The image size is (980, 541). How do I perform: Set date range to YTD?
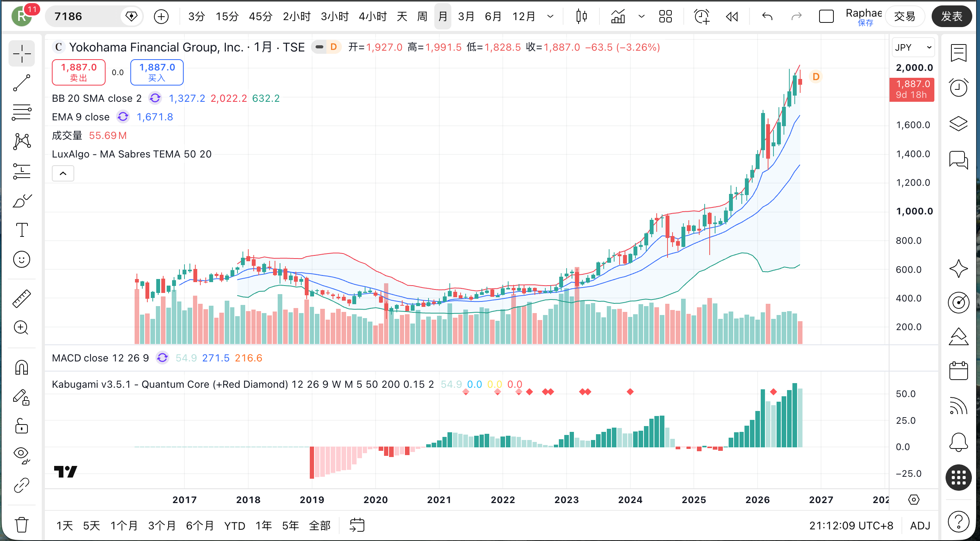pos(235,526)
